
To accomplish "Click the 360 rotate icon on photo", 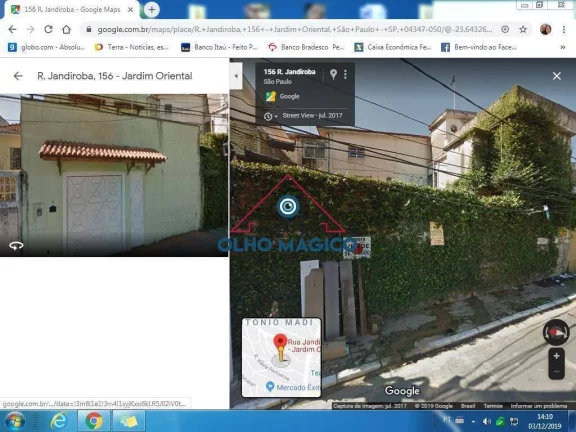I will 16,246.
